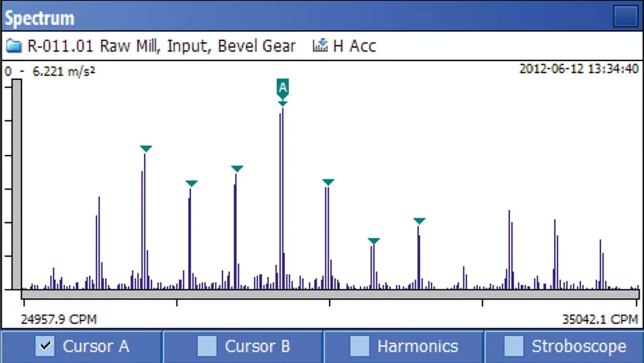644x363 pixels.
Task: Open the R-011.01 Raw Mill measurement path
Action: (x=161, y=46)
